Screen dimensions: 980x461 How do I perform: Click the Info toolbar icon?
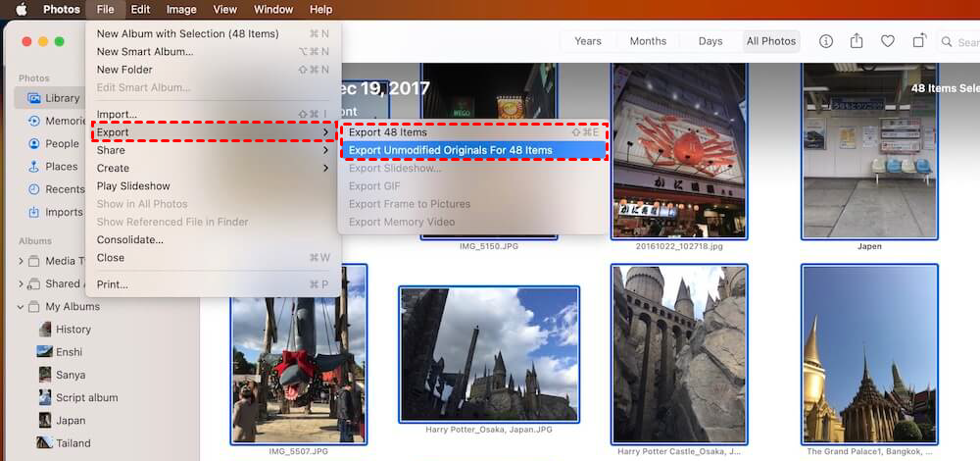(825, 41)
